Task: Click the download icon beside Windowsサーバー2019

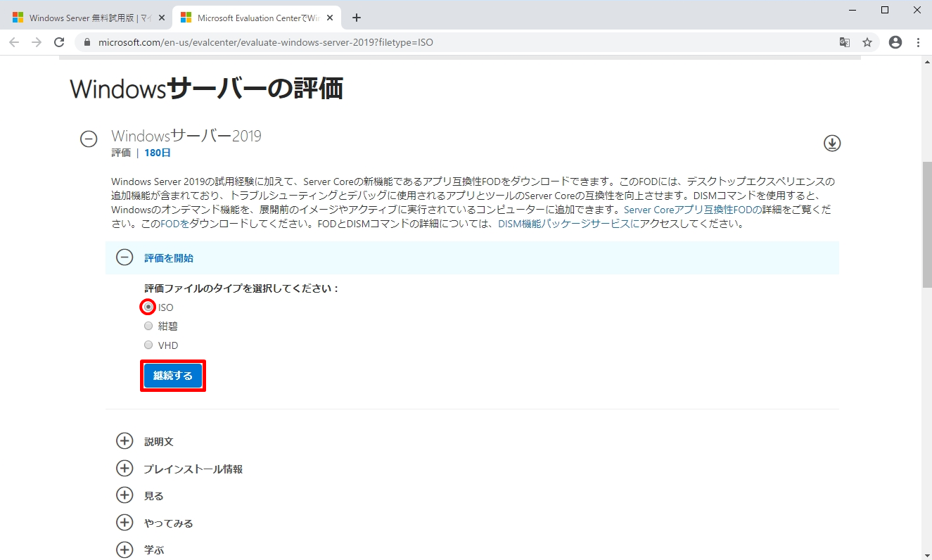Action: (x=832, y=144)
